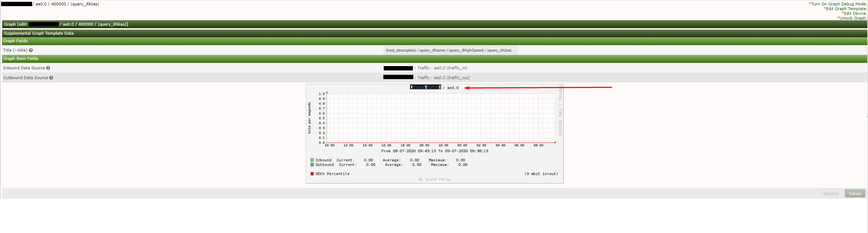Click the 'By Dione Faria' graph footer

pos(435,179)
